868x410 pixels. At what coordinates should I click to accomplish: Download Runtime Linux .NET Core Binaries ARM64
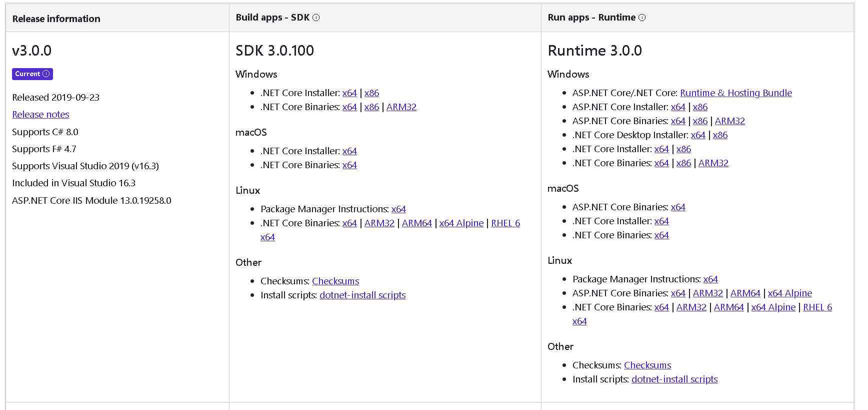tap(729, 307)
